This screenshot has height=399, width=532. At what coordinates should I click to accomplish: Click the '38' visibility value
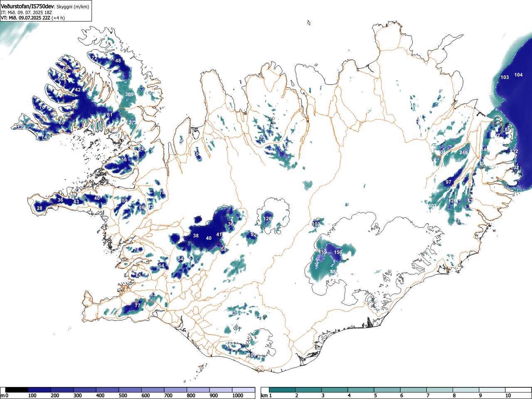click(x=196, y=236)
